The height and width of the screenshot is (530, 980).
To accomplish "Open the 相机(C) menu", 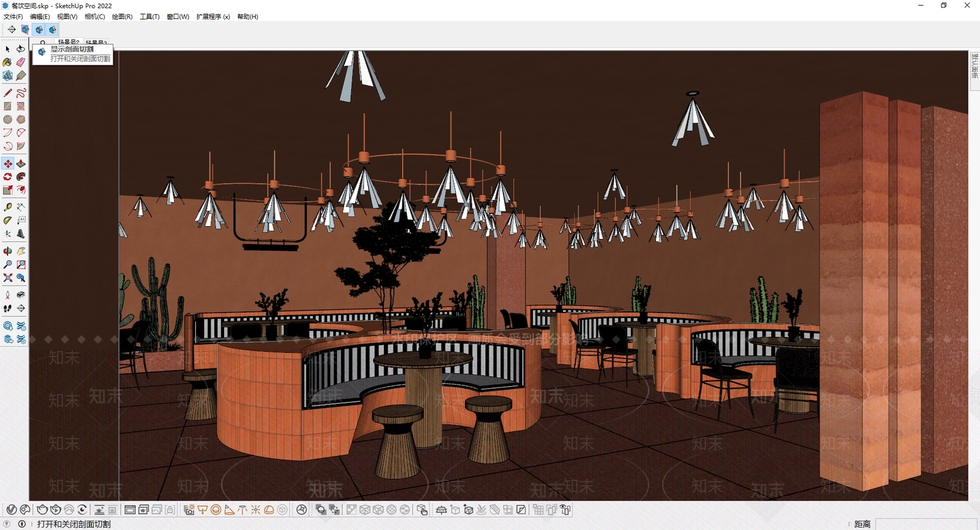I will pyautogui.click(x=94, y=17).
